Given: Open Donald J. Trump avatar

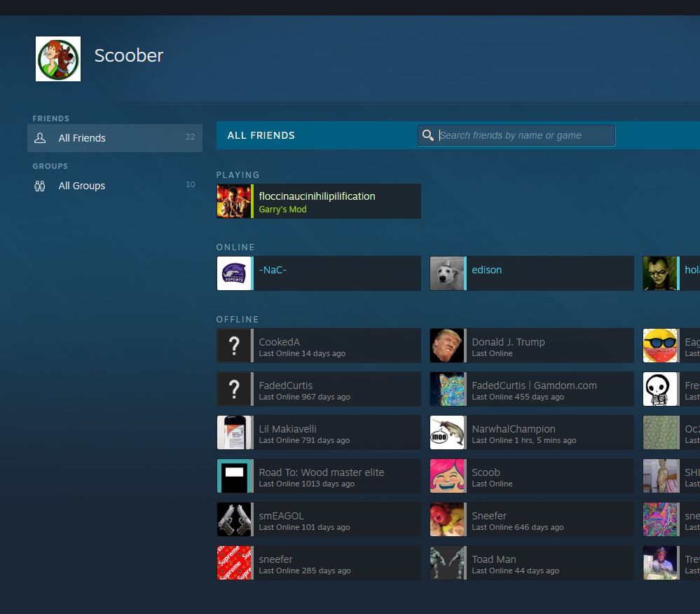Looking at the screenshot, I should coord(447,346).
